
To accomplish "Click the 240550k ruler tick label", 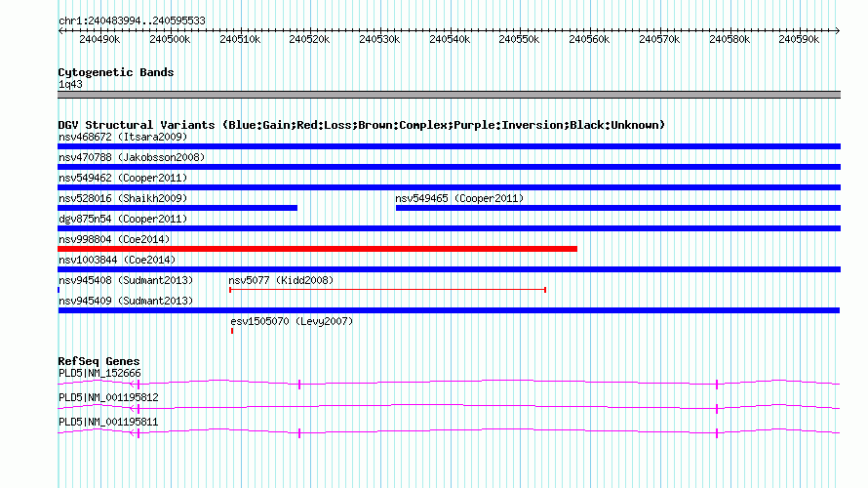I will (519, 39).
